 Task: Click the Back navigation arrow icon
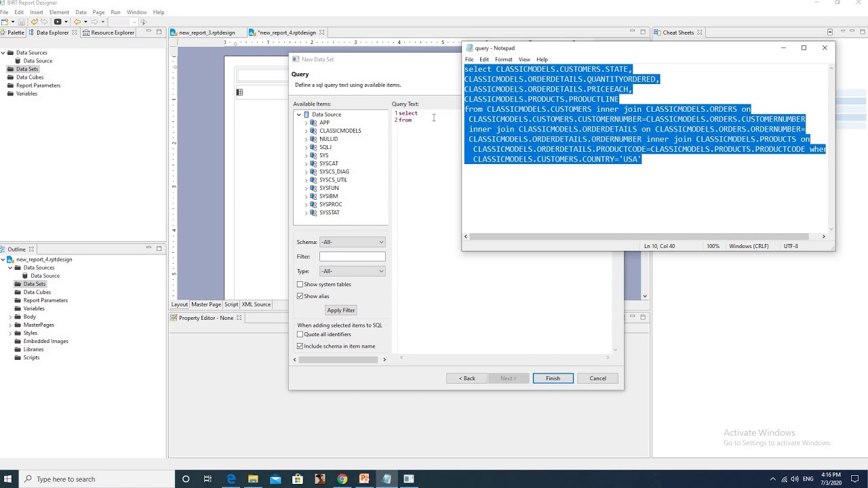pos(77,22)
